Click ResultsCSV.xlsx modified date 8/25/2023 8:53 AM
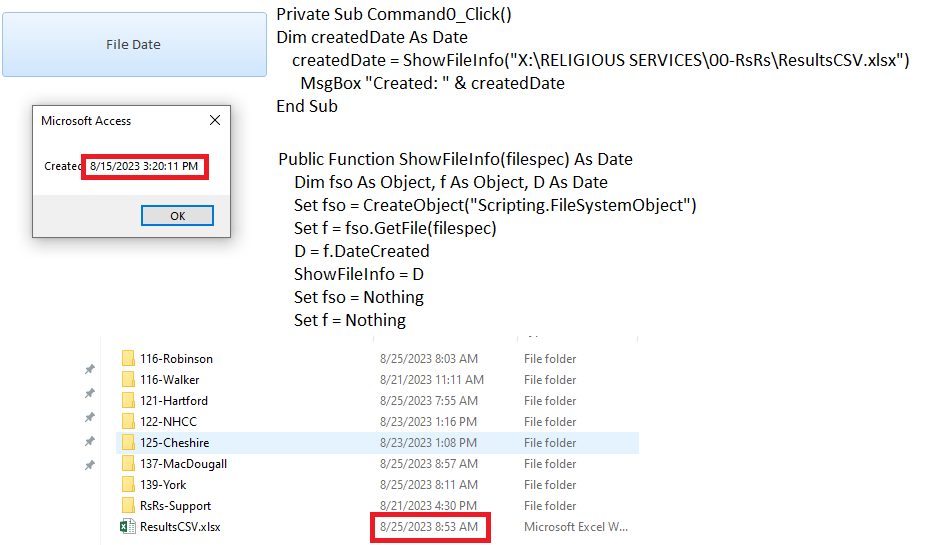 point(429,527)
